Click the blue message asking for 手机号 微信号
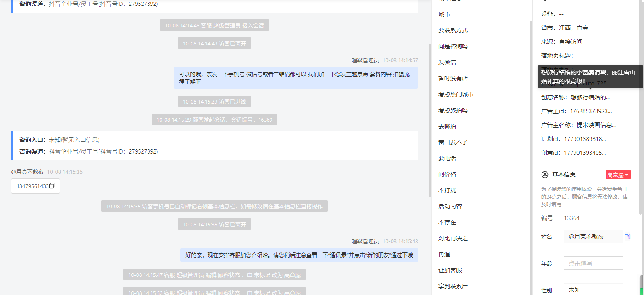644x295 pixels. click(x=296, y=78)
